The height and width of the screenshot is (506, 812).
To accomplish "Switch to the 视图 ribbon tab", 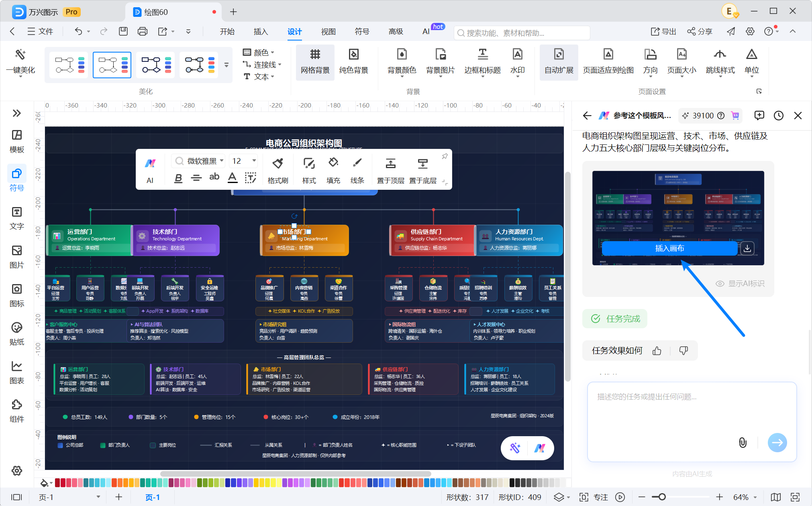I will coord(328,32).
